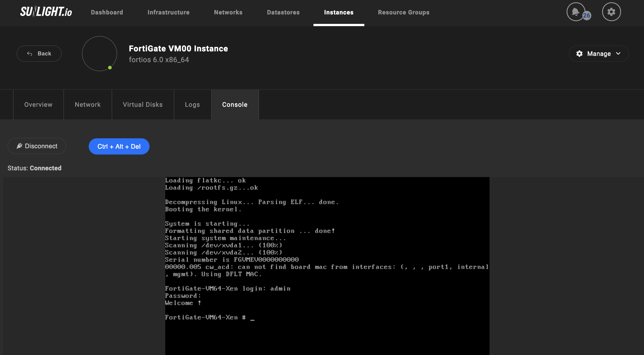Select the Virtual Disks tab
This screenshot has width=644, height=355.
[143, 104]
